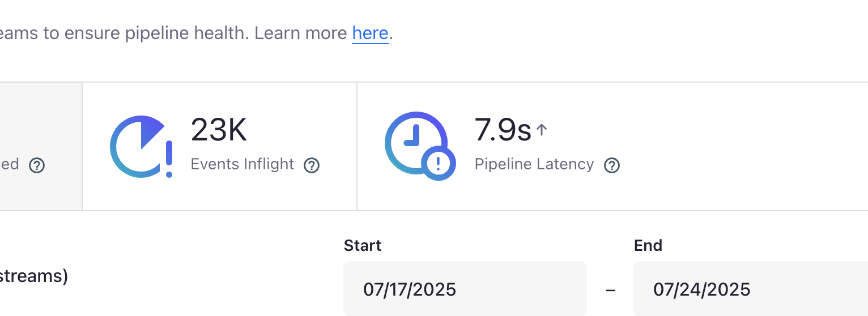Screen dimensions: 868x316
Task: Open the "here" Learn more link
Action: [x=370, y=33]
